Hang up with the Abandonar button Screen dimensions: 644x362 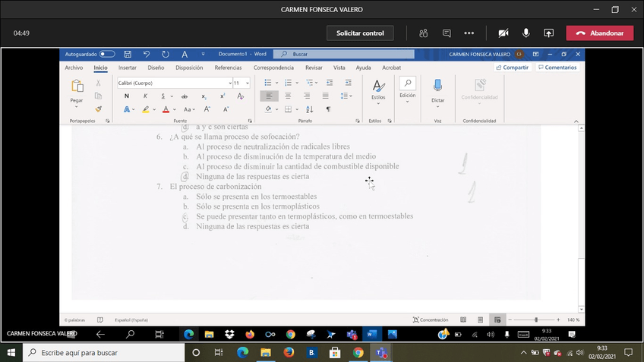coord(599,33)
